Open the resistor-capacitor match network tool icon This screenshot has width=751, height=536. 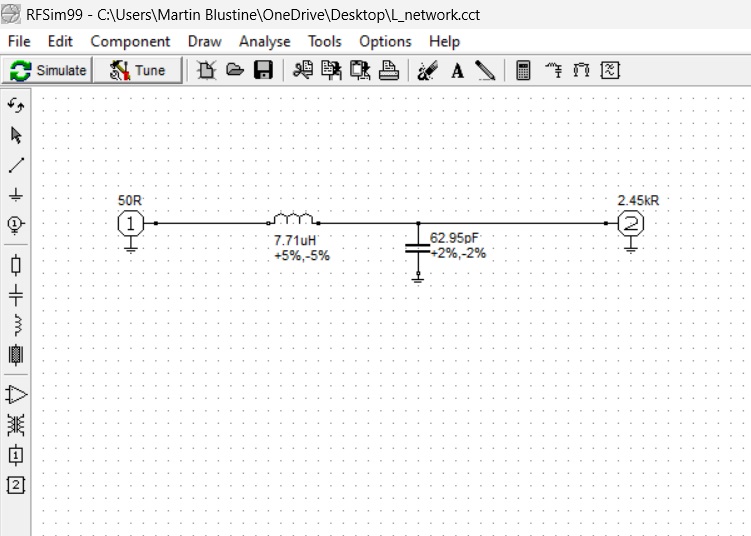tap(553, 70)
